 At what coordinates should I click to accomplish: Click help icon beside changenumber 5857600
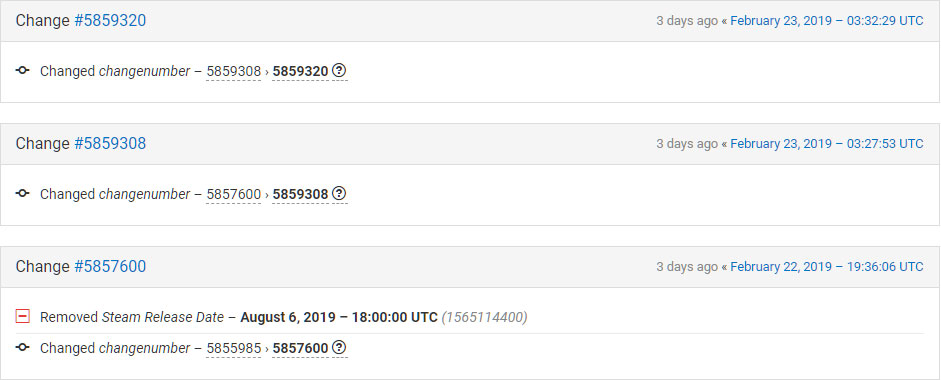[339, 348]
